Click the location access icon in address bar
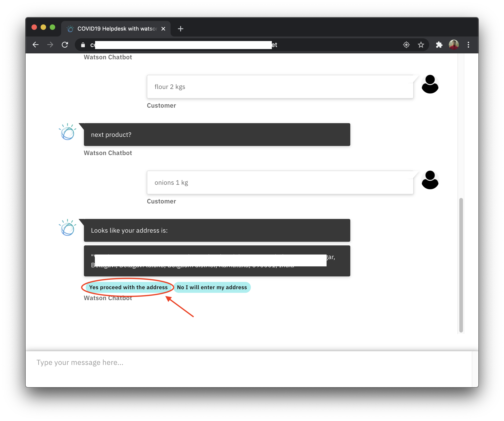The image size is (504, 421). pos(406,45)
